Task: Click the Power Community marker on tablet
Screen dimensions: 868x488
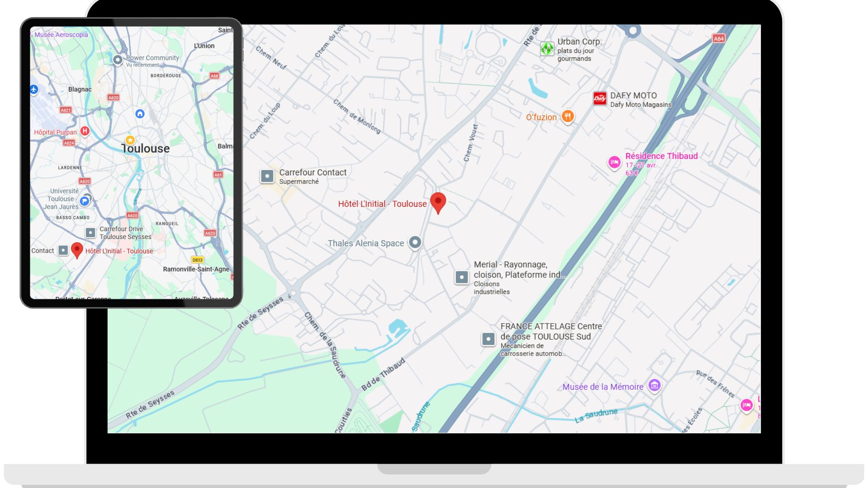Action: pos(118,60)
